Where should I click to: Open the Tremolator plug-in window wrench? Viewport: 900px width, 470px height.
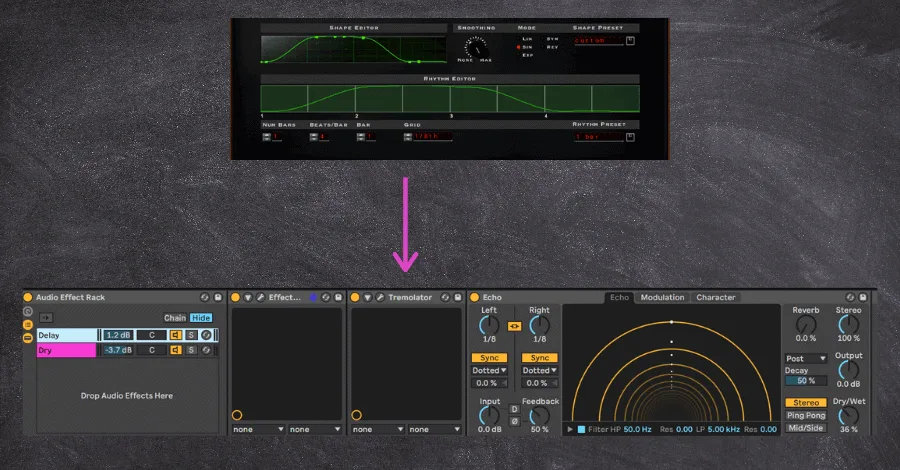coord(379,297)
